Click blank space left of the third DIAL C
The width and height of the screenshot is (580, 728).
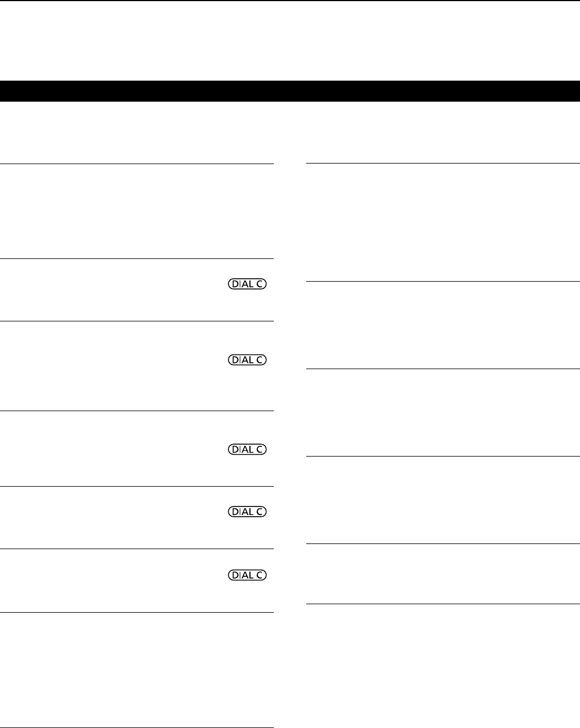tap(114, 449)
